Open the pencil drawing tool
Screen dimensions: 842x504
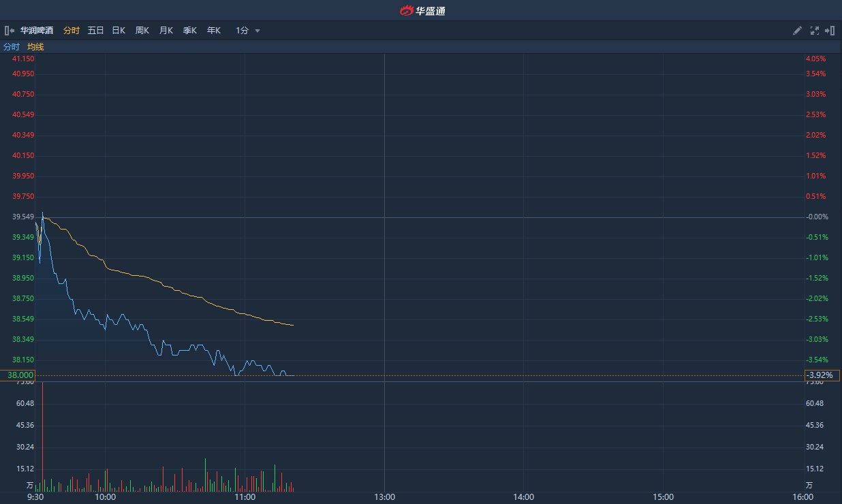click(797, 31)
